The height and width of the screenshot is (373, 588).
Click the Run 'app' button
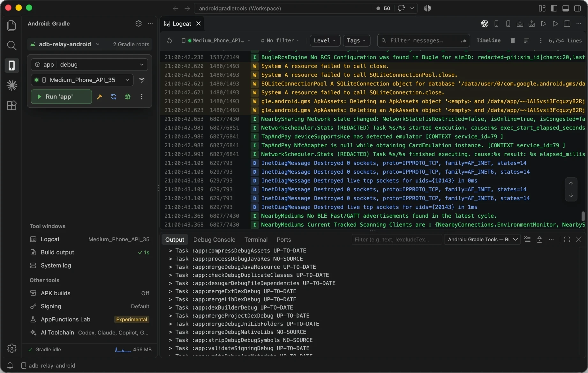coord(61,97)
